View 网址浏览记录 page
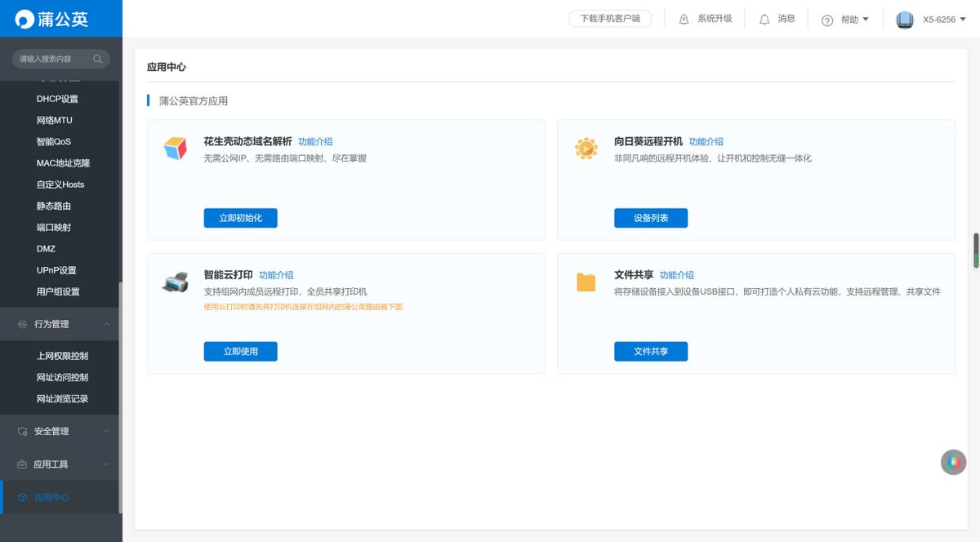 tap(62, 398)
